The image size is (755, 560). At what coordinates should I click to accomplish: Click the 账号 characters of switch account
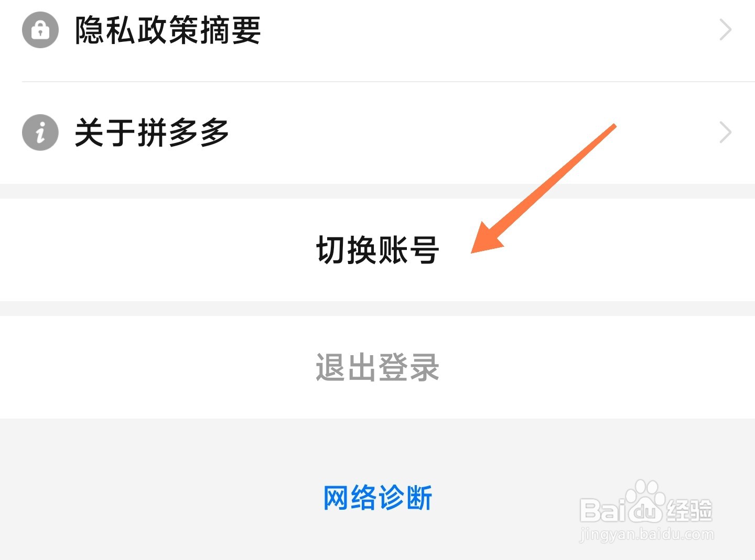pos(408,250)
